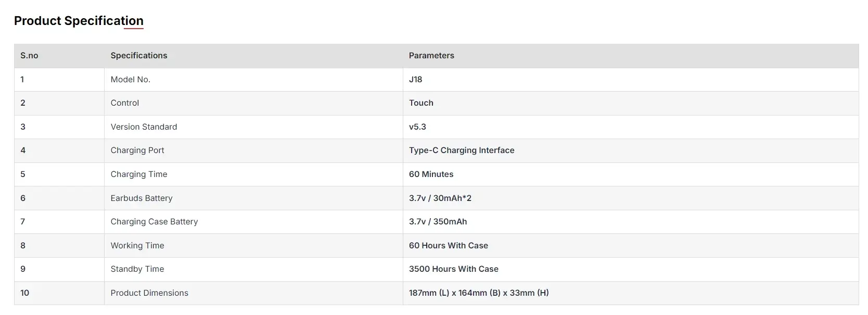Select 3500 Hours With Case text
The height and width of the screenshot is (315, 868).
click(x=454, y=269)
